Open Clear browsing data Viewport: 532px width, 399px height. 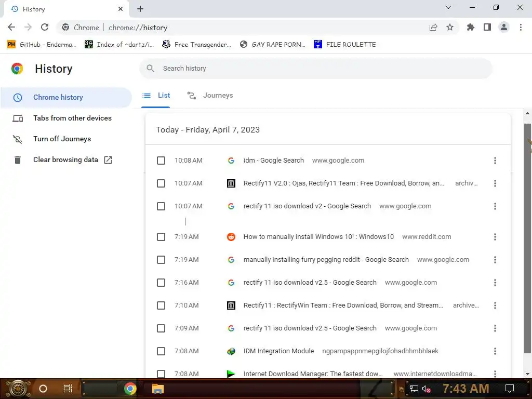[x=66, y=160]
